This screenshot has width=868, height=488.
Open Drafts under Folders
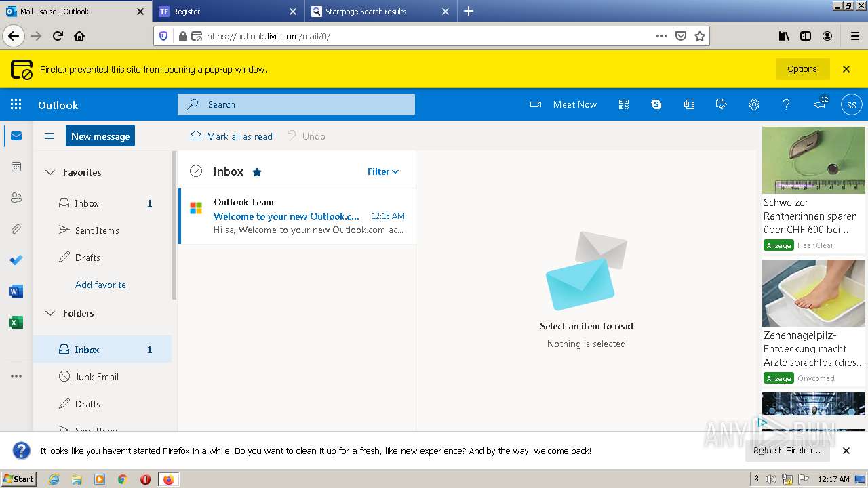102,404
